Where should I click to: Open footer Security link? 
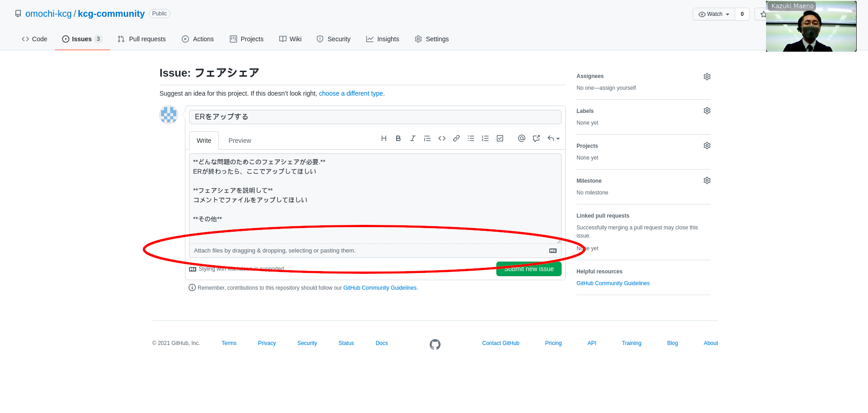pos(307,343)
